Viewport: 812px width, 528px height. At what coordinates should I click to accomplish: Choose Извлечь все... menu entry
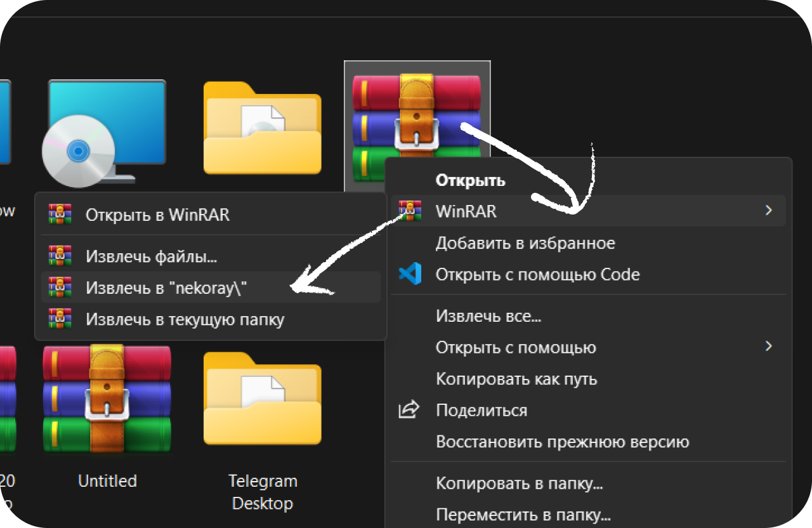[488, 316]
